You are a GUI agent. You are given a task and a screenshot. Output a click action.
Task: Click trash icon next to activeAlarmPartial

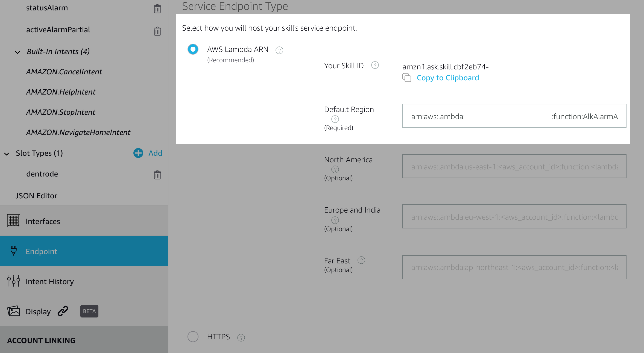[x=157, y=31]
